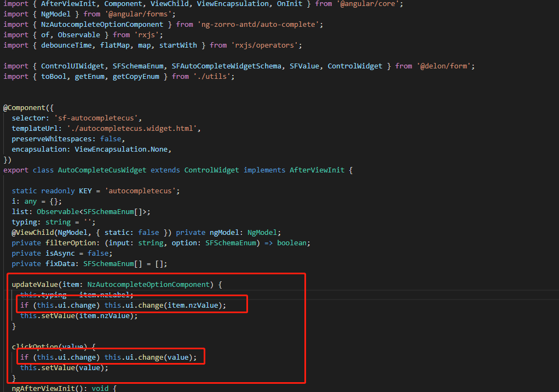Click 'Observable<SFSchemaEnum[]>' list type

coord(91,212)
